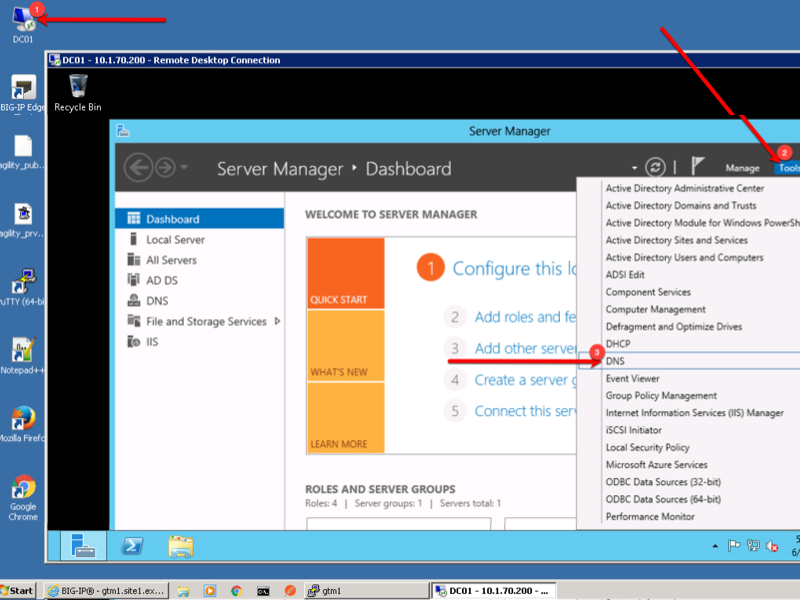Click the network tray icon on remote
Image resolution: width=800 pixels, height=600 pixels.
(x=753, y=546)
